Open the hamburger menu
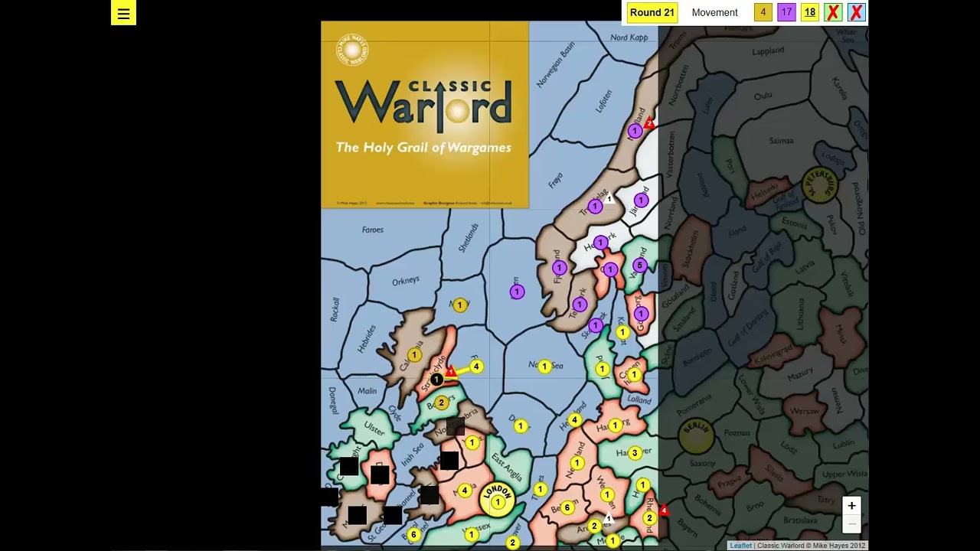Viewport: 980px width, 551px height. [x=123, y=13]
